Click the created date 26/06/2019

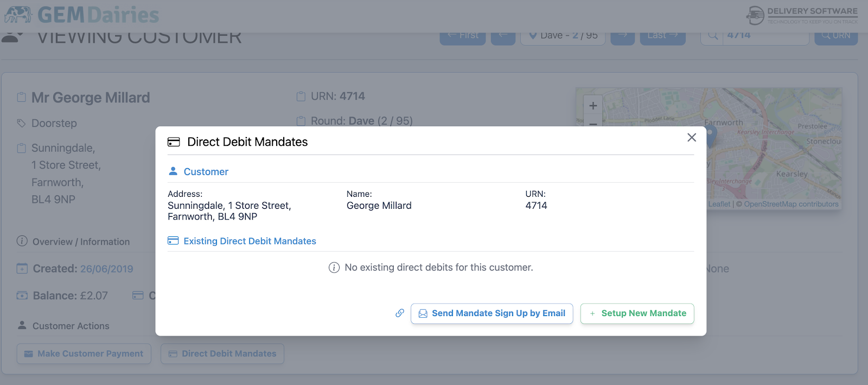(106, 269)
